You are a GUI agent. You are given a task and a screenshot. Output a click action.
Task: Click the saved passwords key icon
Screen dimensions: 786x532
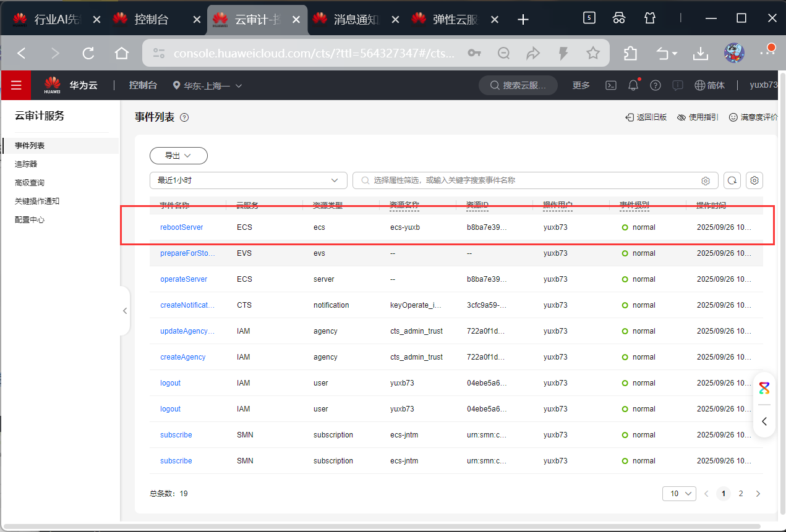(474, 53)
